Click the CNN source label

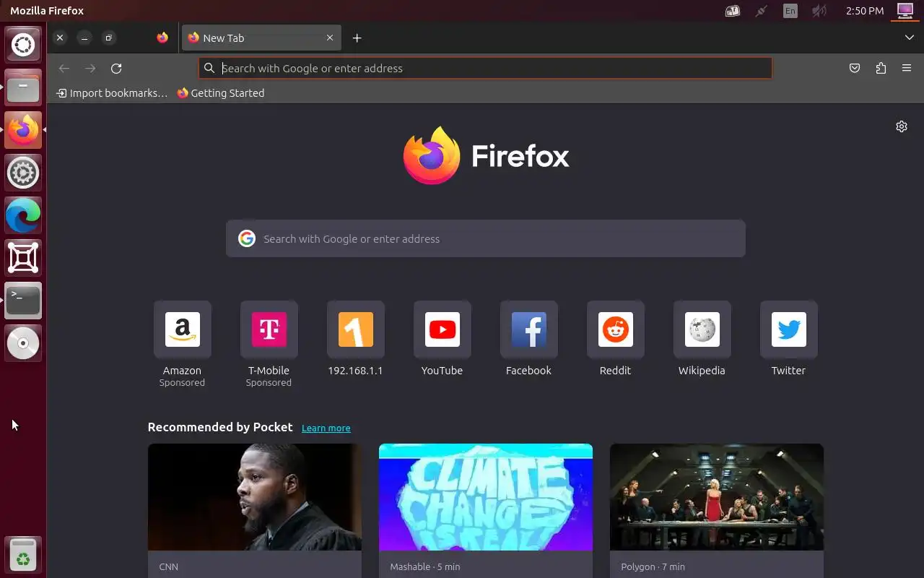pos(169,567)
